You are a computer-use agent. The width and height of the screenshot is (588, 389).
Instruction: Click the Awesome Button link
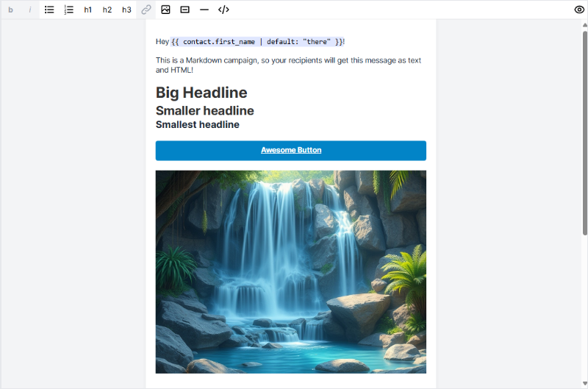[291, 150]
